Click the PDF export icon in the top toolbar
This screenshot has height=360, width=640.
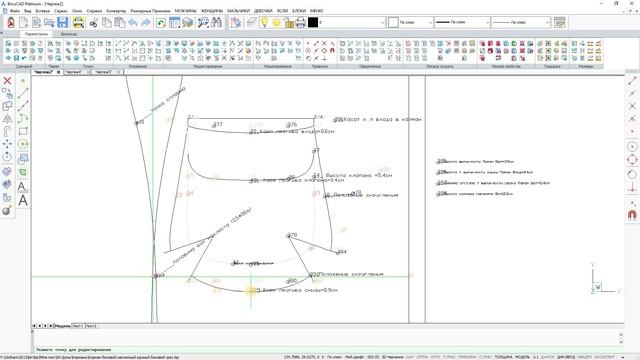(11, 22)
